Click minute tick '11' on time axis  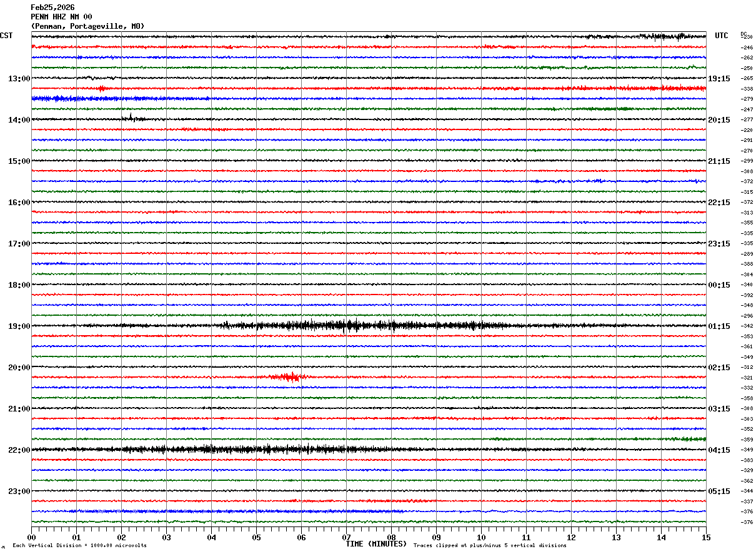click(526, 538)
